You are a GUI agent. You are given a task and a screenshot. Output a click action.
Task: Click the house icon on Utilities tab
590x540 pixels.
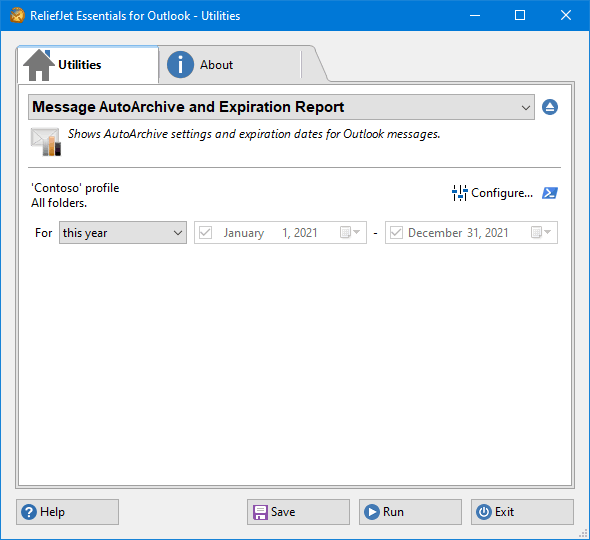pos(39,65)
